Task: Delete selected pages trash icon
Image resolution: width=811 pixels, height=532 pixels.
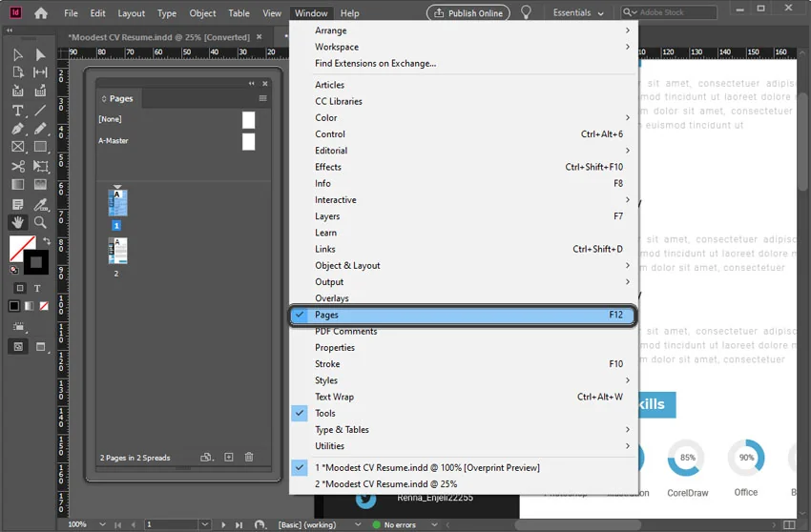Action: pyautogui.click(x=249, y=457)
